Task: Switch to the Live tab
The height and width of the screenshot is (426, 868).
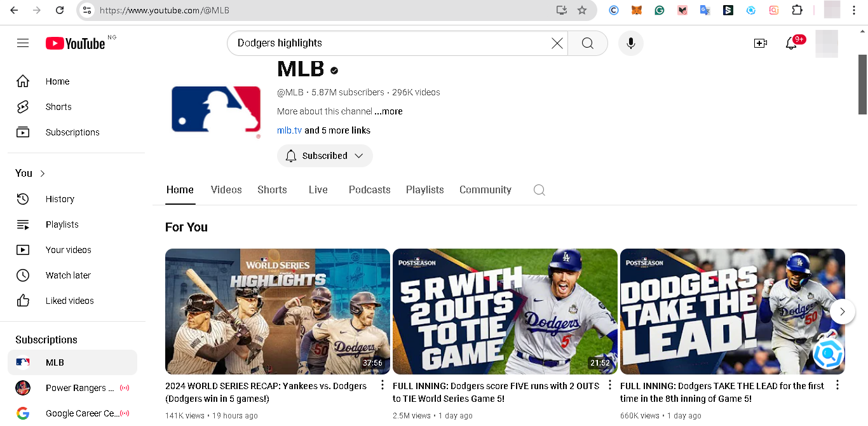Action: pos(318,190)
